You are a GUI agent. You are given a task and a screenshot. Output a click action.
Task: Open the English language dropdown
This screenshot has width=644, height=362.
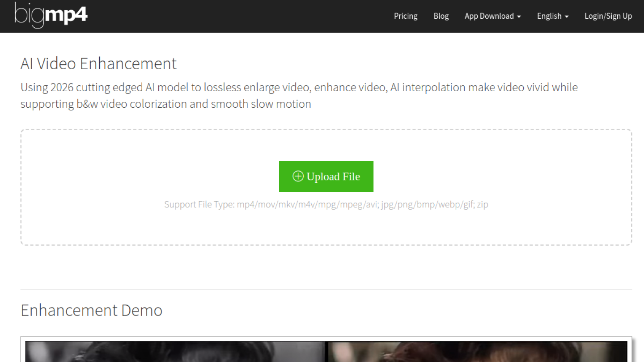(x=553, y=16)
